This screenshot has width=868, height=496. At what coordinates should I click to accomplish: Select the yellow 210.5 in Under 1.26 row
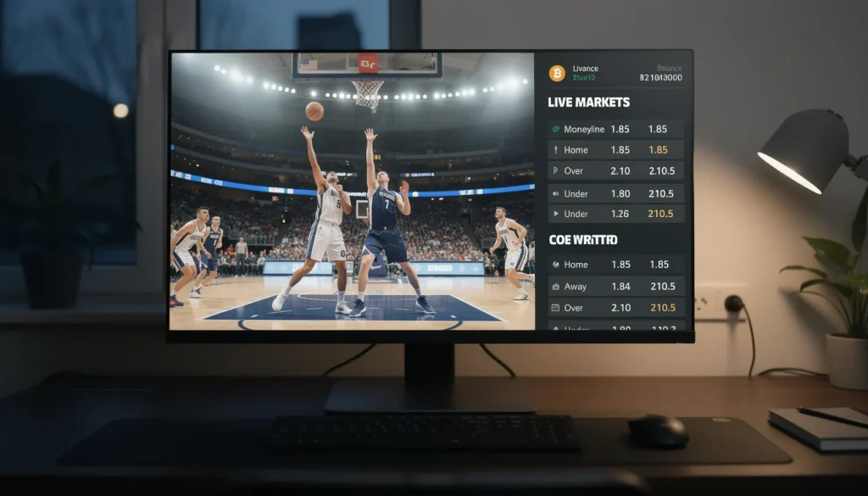(x=661, y=214)
